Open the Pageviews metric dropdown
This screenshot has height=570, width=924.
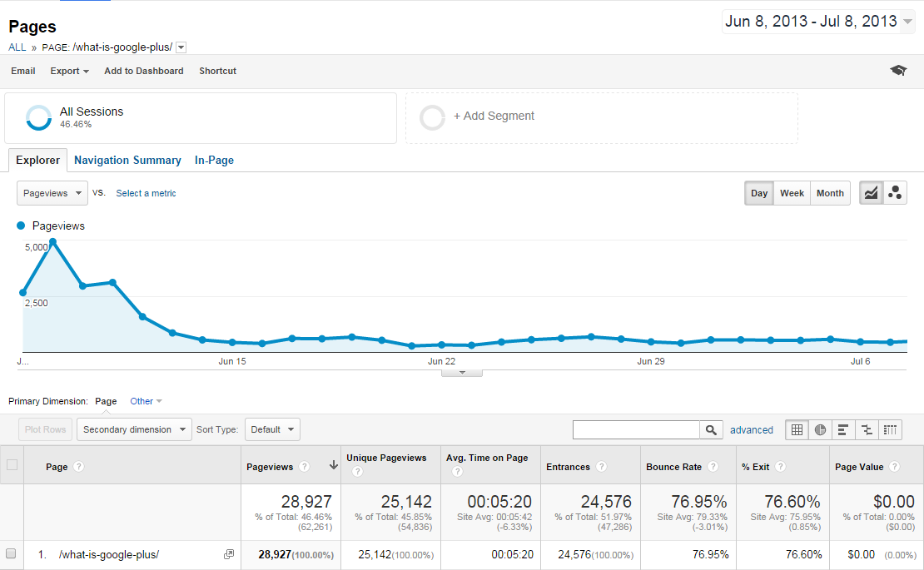(52, 193)
